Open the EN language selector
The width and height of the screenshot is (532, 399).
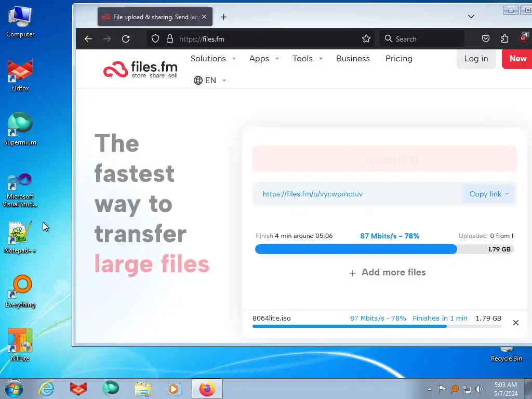(x=210, y=81)
